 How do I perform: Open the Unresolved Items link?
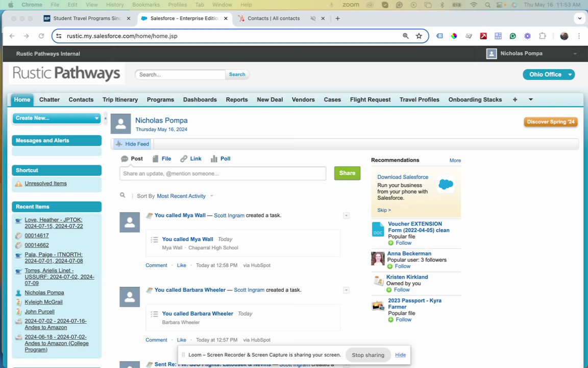(46, 183)
